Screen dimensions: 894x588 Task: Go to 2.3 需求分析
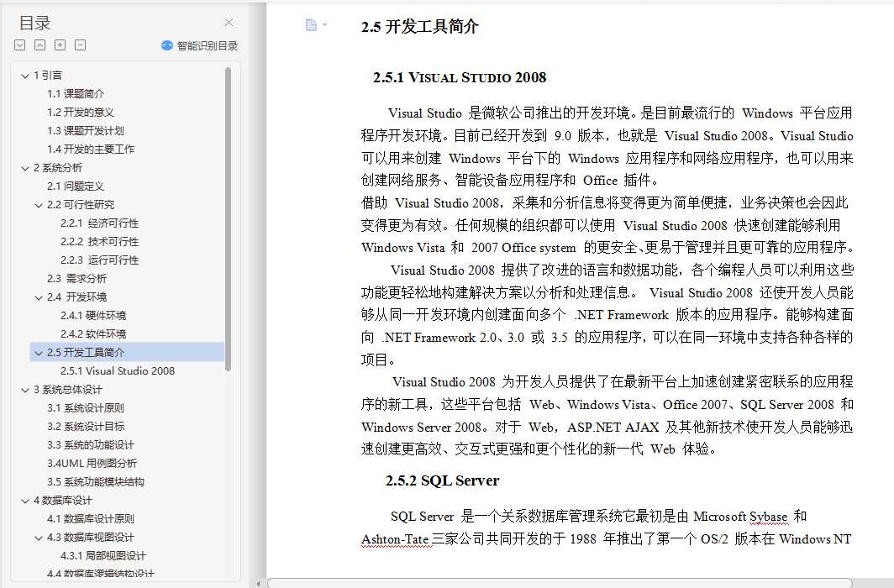[76, 278]
